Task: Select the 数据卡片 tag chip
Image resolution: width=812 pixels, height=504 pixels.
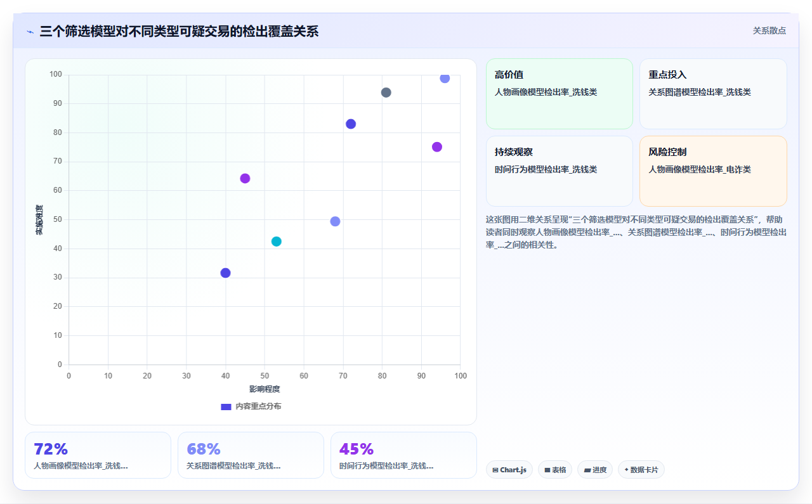Action: [641, 470]
